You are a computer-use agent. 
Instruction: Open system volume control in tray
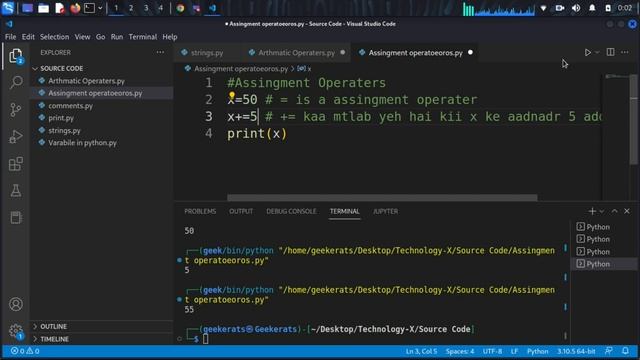tap(576, 8)
